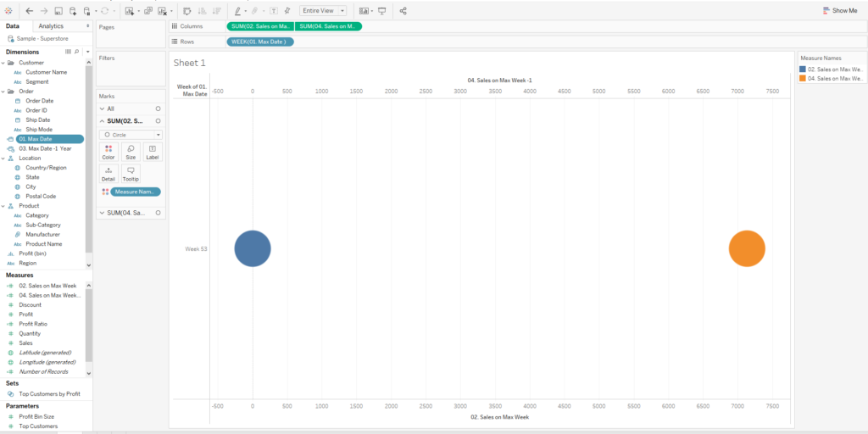Click the Redo forward arrow
The width and height of the screenshot is (868, 434).
click(x=44, y=10)
